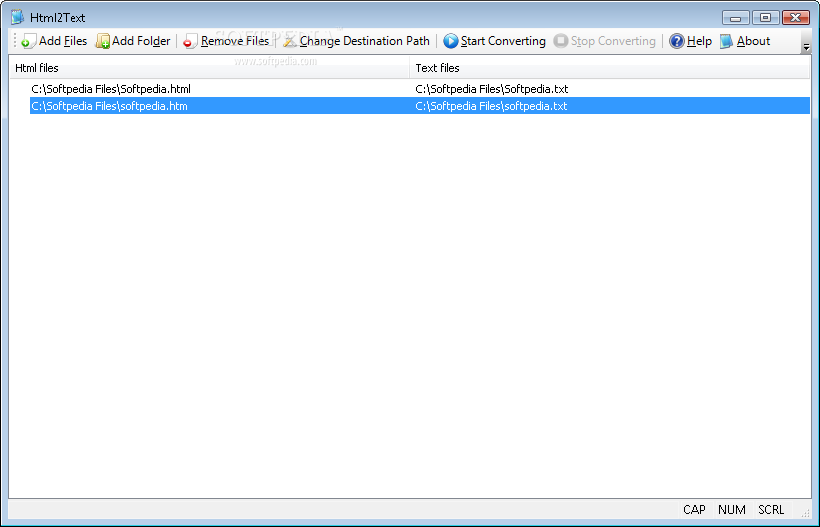This screenshot has width=820, height=527.
Task: Click the Help question-mark icon
Action: pyautogui.click(x=677, y=41)
